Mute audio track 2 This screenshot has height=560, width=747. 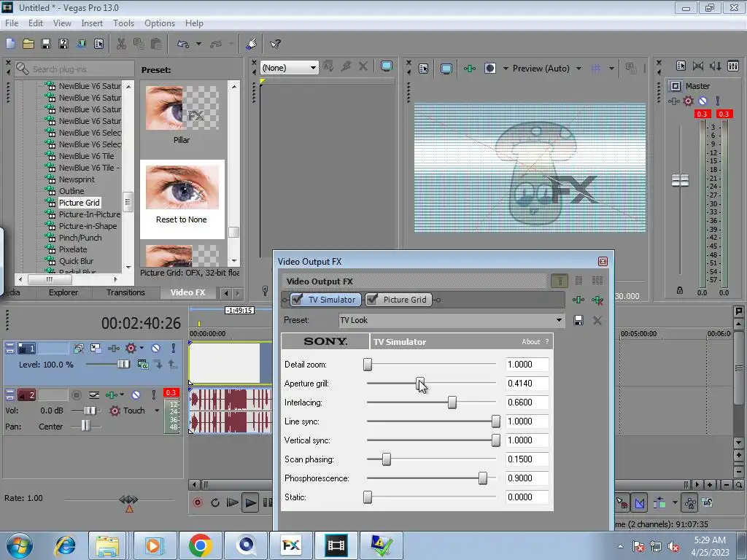tap(136, 394)
